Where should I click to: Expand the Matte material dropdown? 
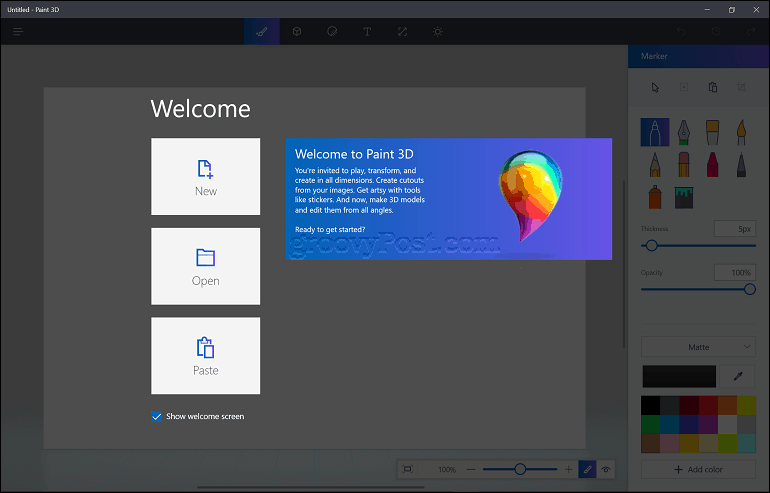coord(698,347)
